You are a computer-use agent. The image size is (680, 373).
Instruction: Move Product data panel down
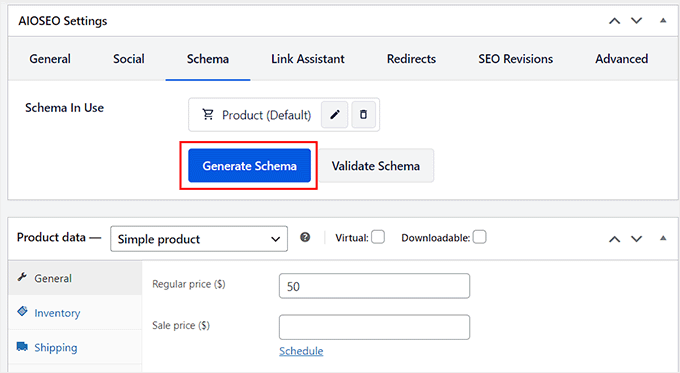636,239
